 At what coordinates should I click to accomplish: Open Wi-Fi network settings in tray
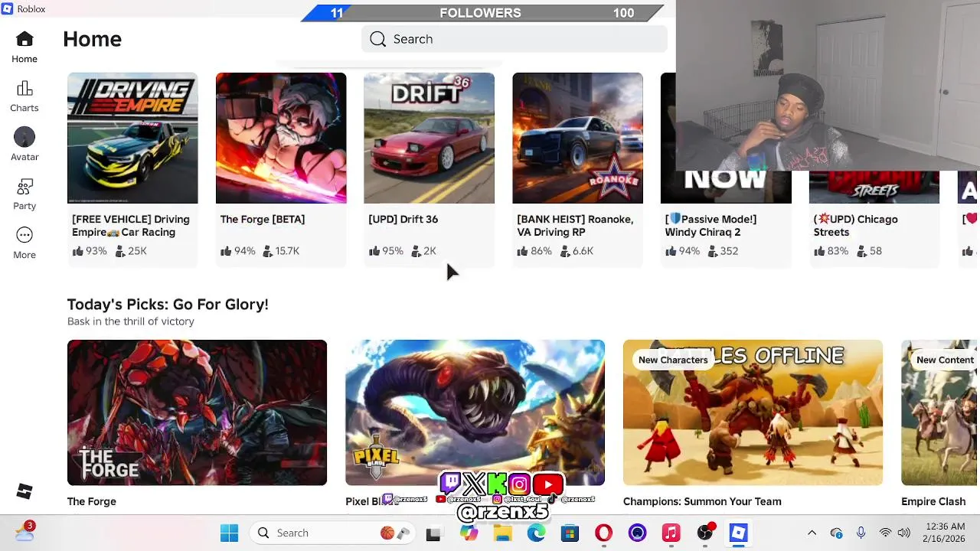click(x=885, y=533)
